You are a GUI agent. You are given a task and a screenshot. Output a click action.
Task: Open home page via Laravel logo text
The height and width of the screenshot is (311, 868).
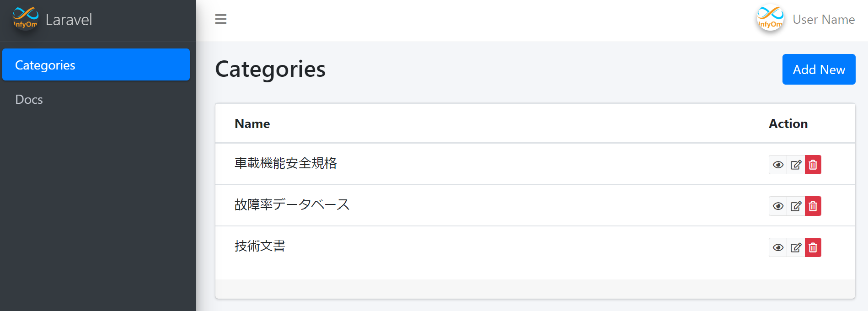[69, 19]
